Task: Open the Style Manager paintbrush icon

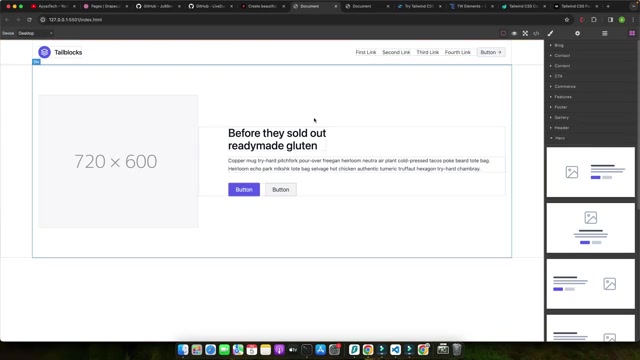Action: tap(550, 33)
